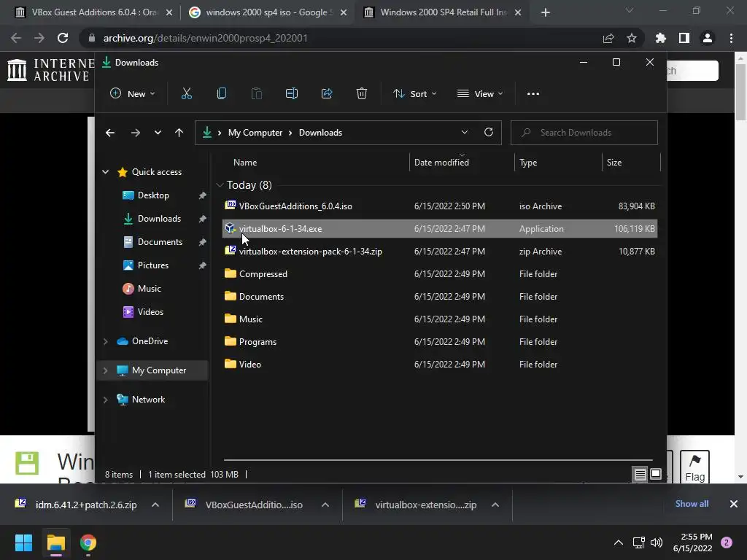Share this page icon in address bar
747x560 pixels.
[x=608, y=38]
